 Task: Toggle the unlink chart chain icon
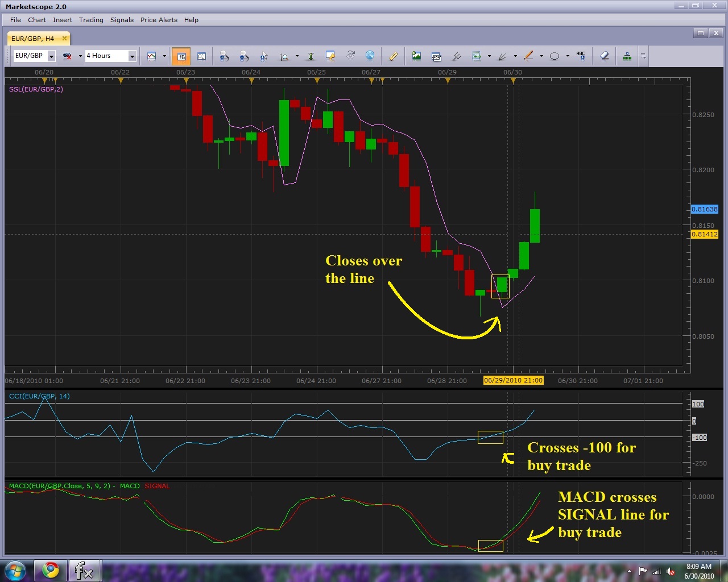point(67,56)
